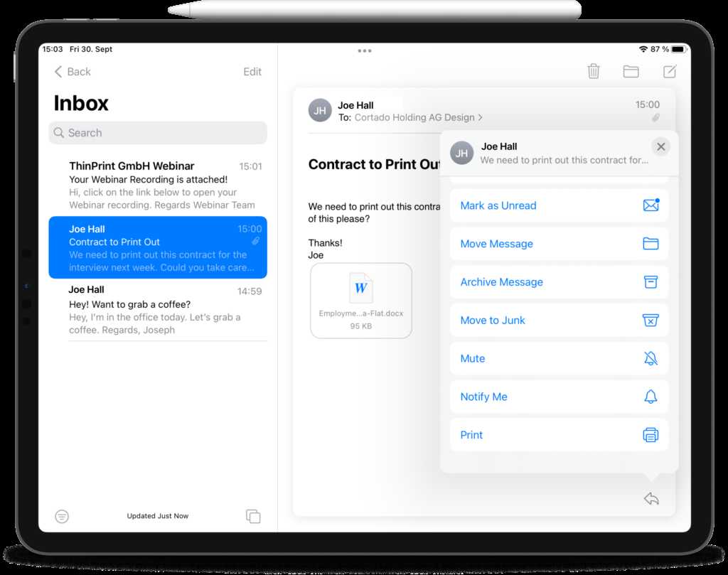Click the printer icon in Print row

click(x=651, y=435)
